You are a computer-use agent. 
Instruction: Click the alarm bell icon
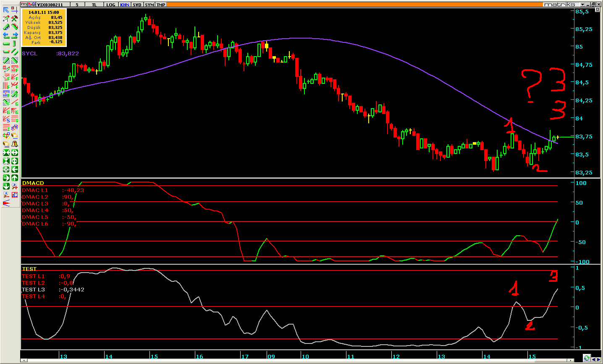pyautogui.click(x=14, y=144)
